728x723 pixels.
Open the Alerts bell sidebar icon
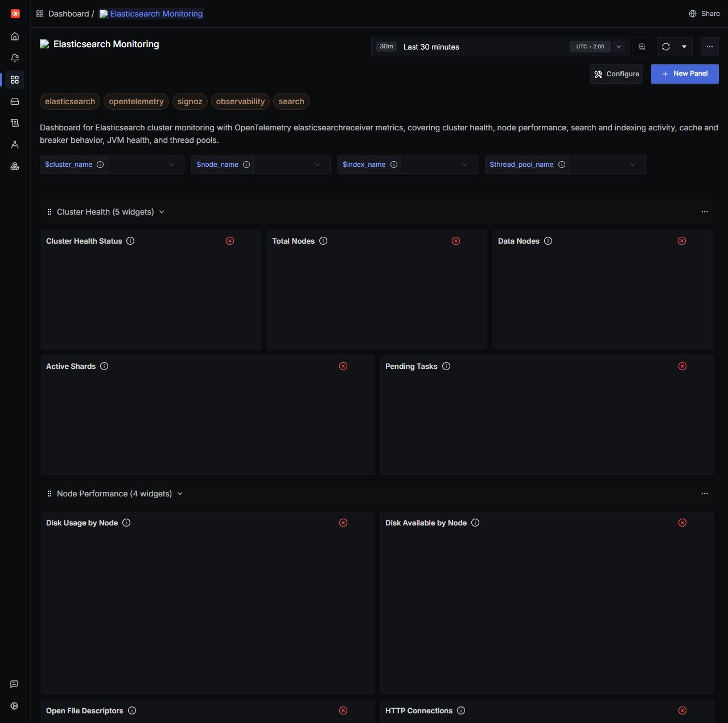pos(15,58)
